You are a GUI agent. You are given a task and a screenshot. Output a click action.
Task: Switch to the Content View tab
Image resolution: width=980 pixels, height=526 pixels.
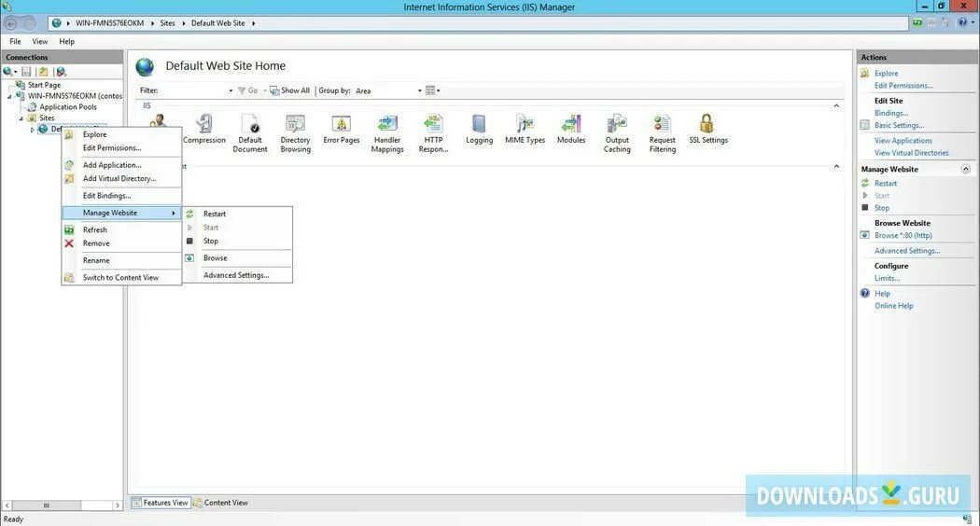[x=220, y=503]
